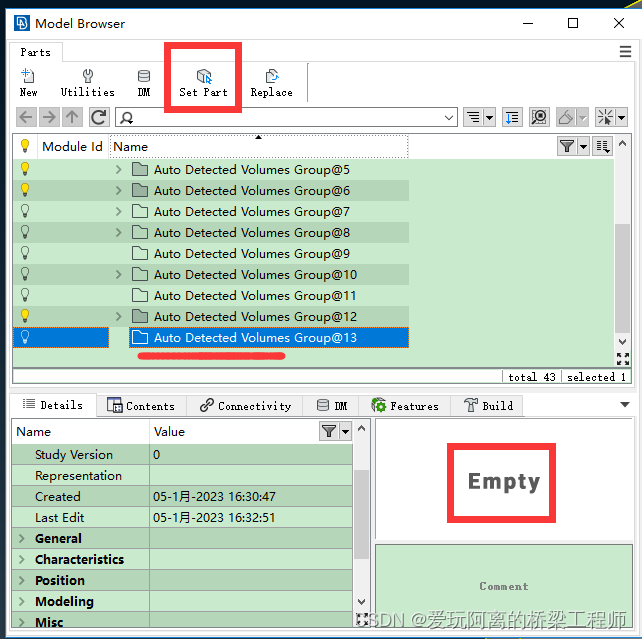Expand Auto Detected Volumes Group@6
The image size is (642, 639).
119,190
